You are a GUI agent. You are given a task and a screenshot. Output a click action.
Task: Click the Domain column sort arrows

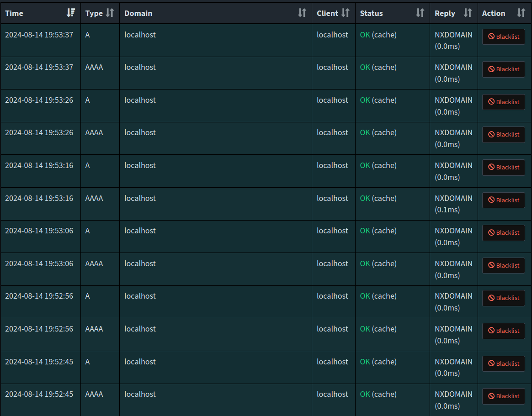pos(302,13)
